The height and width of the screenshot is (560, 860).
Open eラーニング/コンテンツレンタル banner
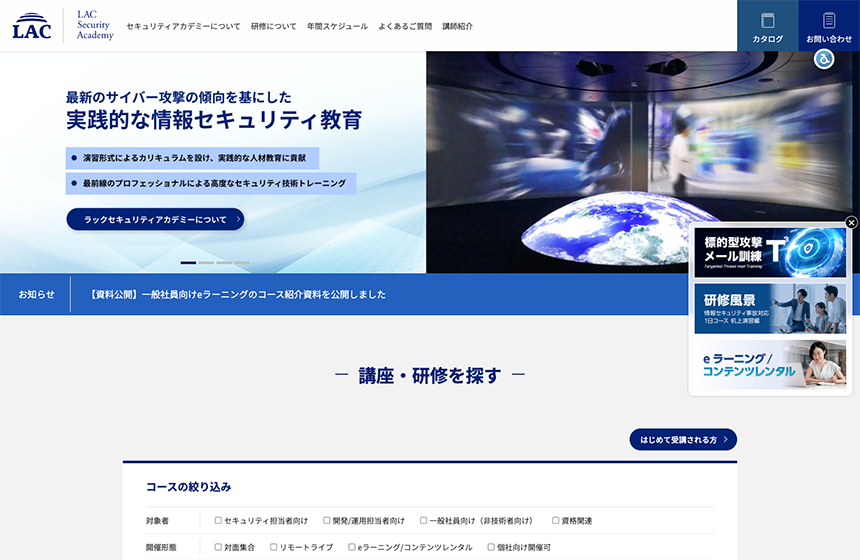pyautogui.click(x=770, y=364)
